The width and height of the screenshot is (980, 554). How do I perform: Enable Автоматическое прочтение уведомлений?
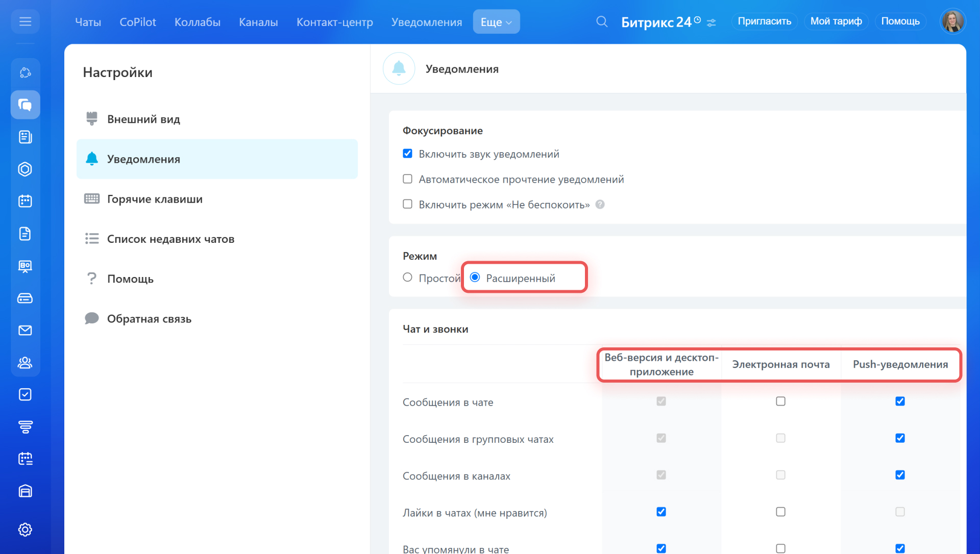(x=407, y=179)
